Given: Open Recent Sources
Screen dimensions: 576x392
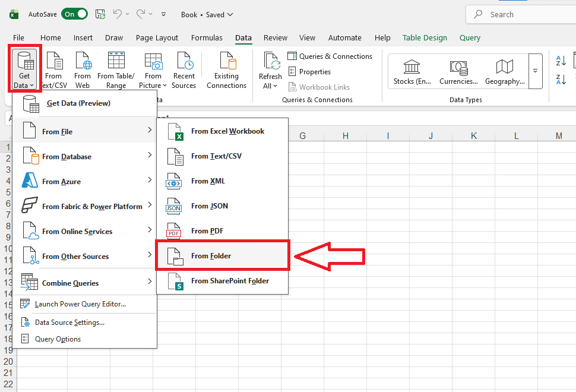Looking at the screenshot, I should pos(183,69).
